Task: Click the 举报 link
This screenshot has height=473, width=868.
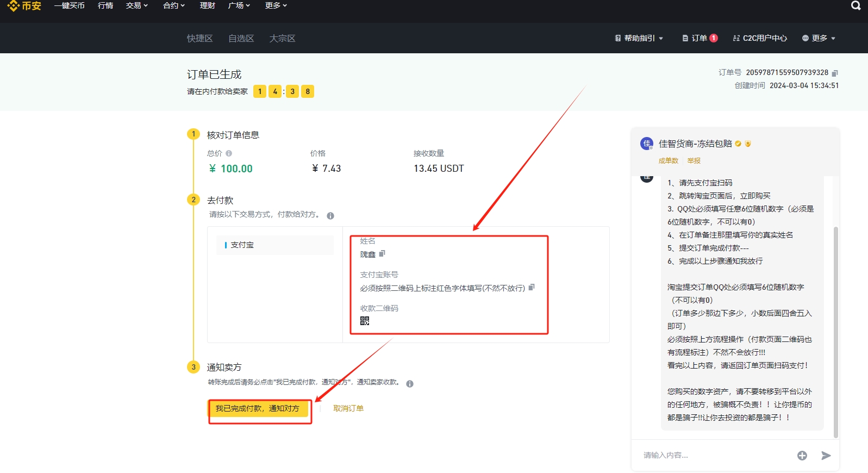Action: [x=694, y=161]
